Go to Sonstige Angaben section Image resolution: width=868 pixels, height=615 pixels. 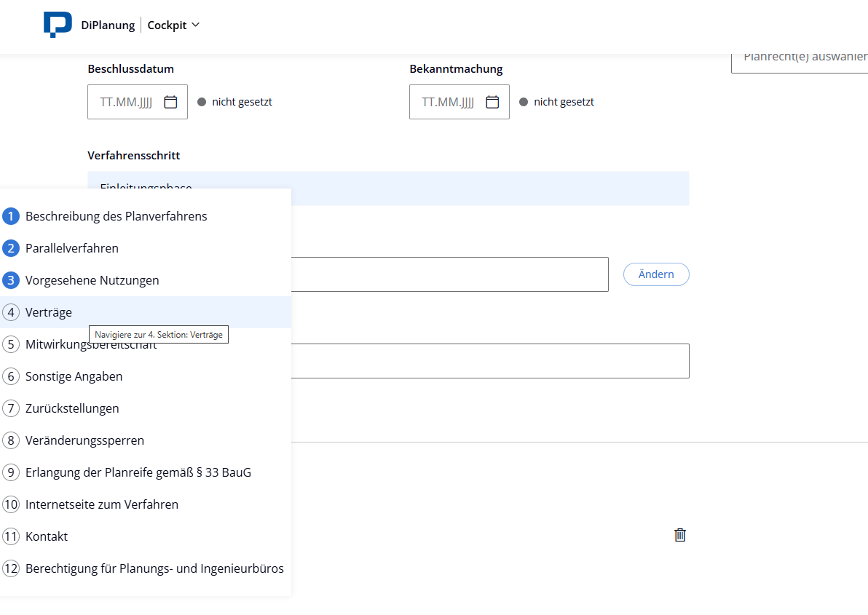pos(74,376)
